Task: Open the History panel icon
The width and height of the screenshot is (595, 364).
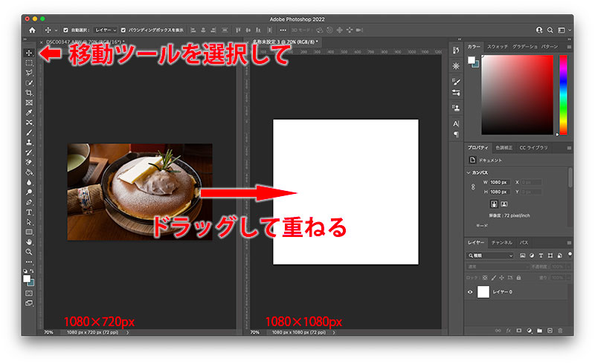Action: click(456, 50)
